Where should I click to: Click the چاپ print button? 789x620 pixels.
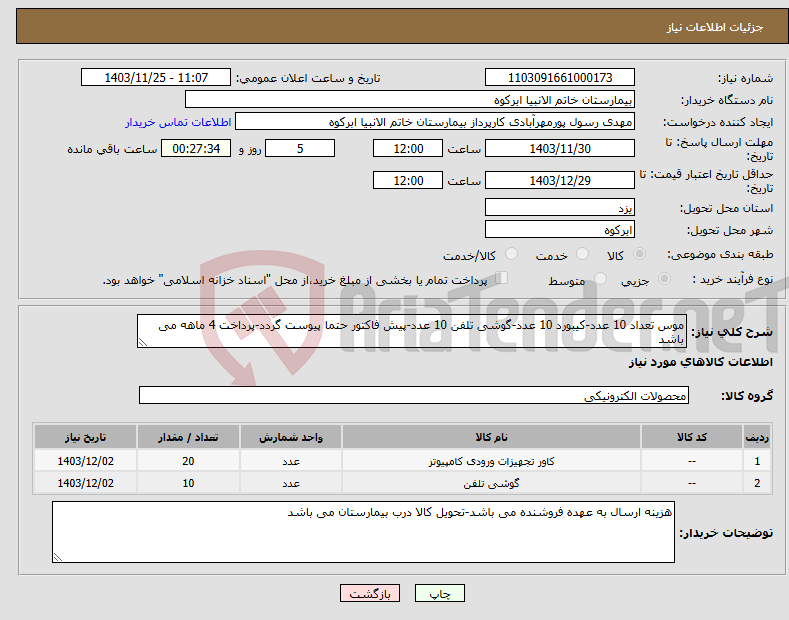point(440,593)
